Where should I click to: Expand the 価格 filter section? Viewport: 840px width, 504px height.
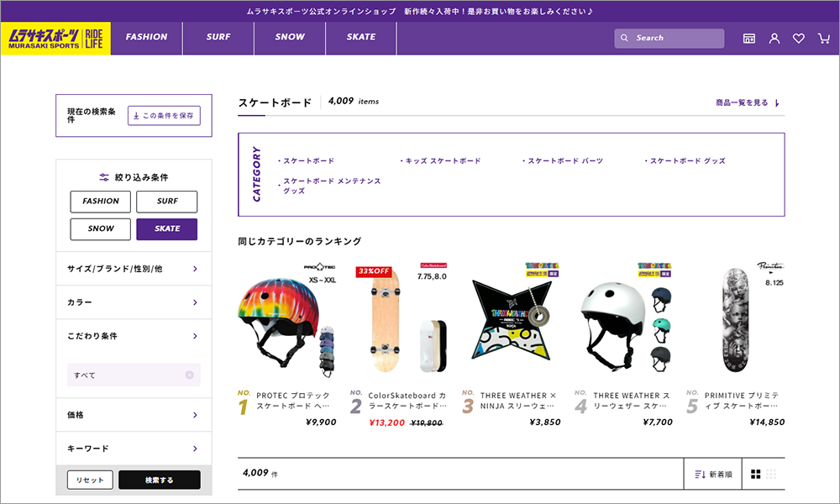[133, 414]
